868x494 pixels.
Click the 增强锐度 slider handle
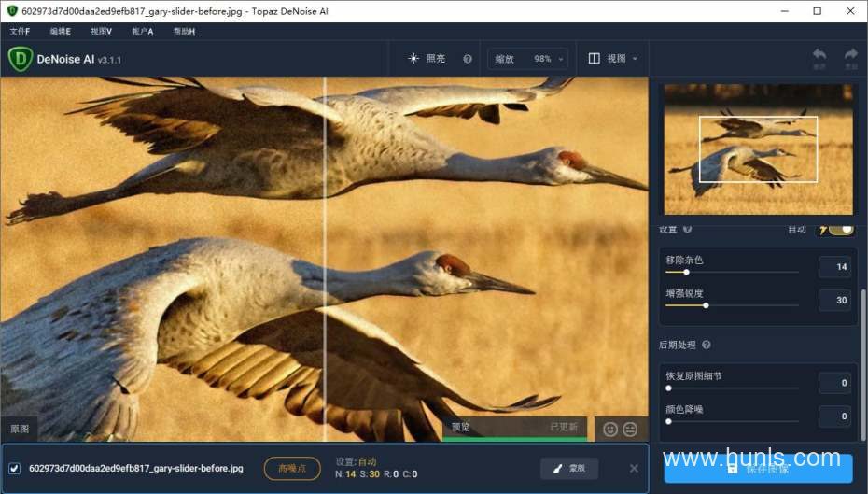tap(706, 305)
